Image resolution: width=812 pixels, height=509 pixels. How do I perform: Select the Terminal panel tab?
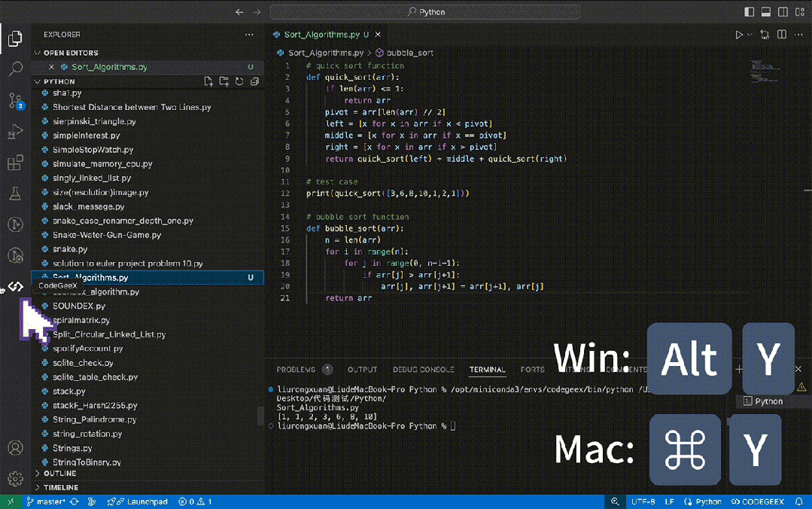pos(487,370)
